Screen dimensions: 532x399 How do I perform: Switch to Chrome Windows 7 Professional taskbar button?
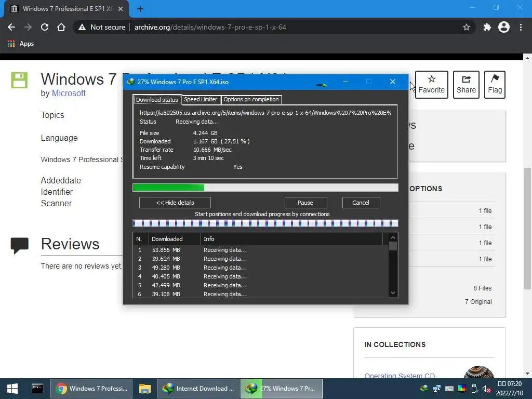coord(91,389)
